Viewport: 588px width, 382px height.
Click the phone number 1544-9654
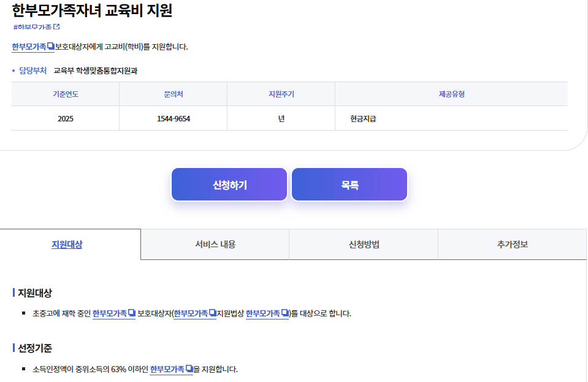pyautogui.click(x=174, y=118)
